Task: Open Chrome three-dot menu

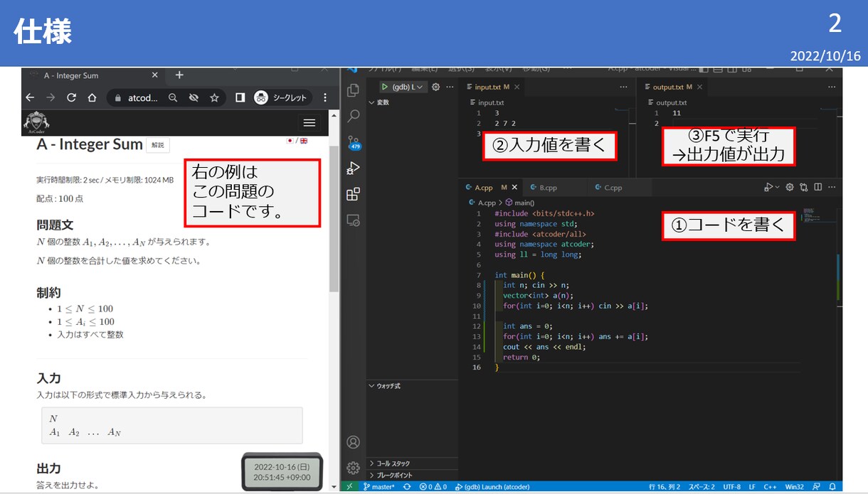Action: (x=325, y=97)
